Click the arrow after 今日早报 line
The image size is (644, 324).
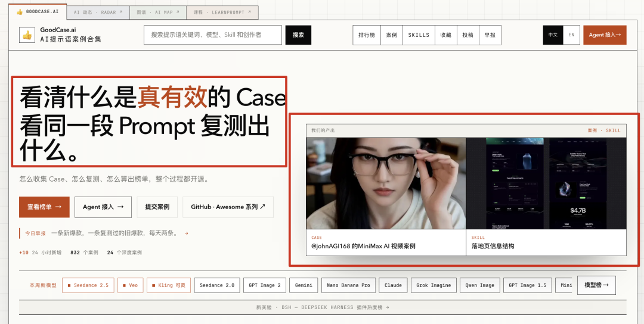pos(187,233)
